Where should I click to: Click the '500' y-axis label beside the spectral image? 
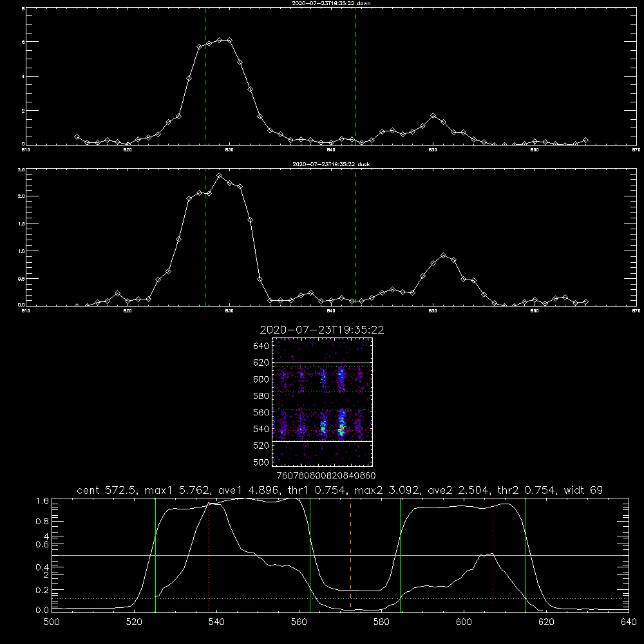[261, 462]
